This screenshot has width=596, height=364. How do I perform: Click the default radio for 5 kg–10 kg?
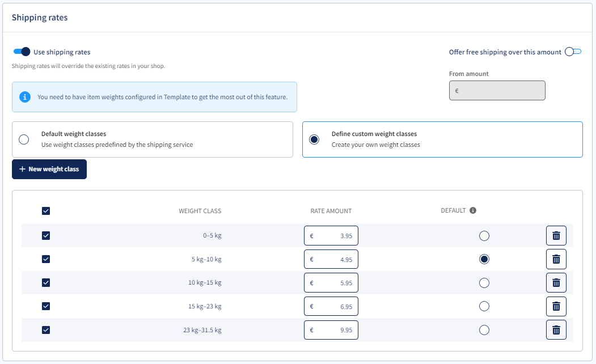pyautogui.click(x=484, y=259)
